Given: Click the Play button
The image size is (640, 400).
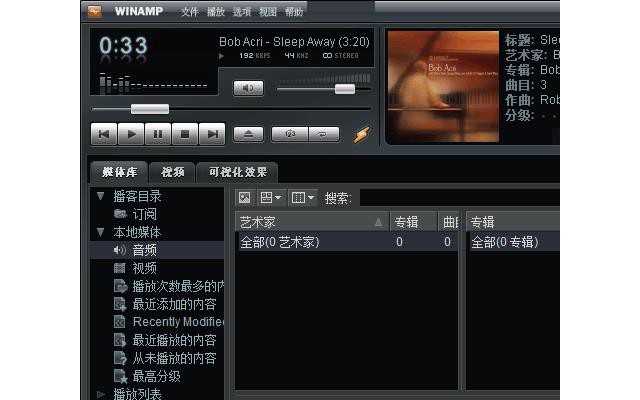Looking at the screenshot, I should 131,134.
